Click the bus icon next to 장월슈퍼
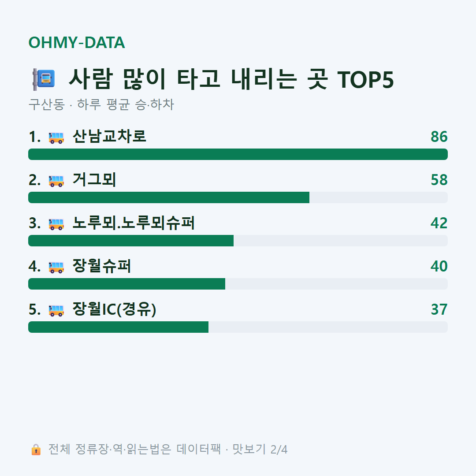476x476 pixels. pyautogui.click(x=56, y=267)
